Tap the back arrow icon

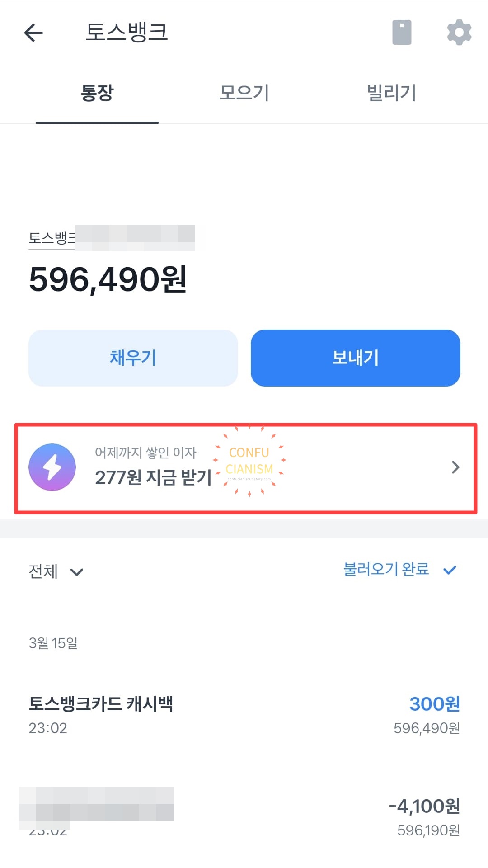[33, 33]
